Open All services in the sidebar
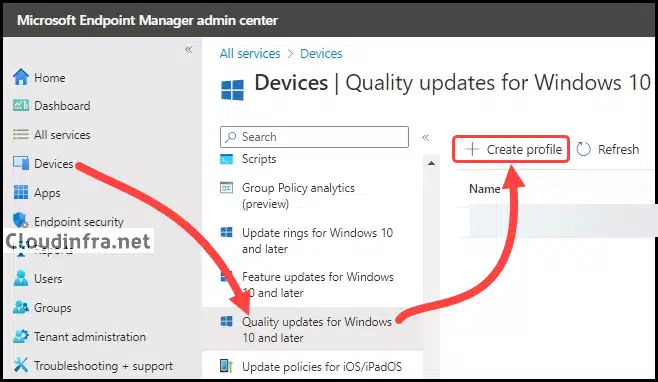Screen dimensions: 658x382 point(62,135)
